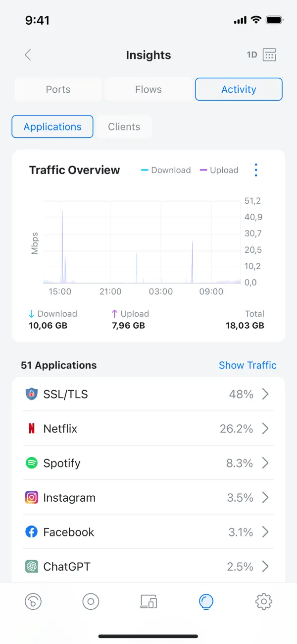This screenshot has height=644, width=297.
Task: Expand Netflix traffic details via its chevron
Action: click(266, 428)
